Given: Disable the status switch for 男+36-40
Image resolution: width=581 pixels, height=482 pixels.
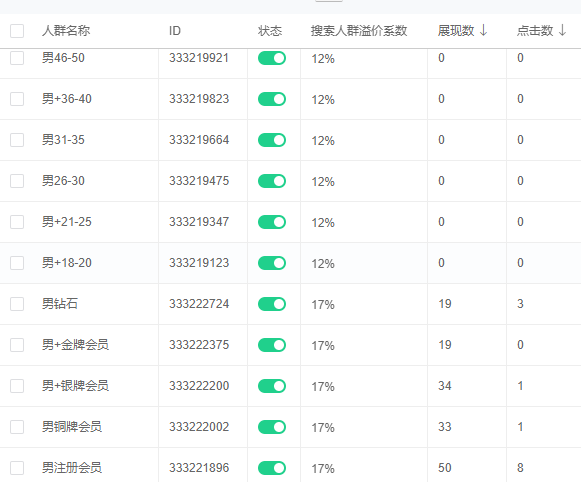Looking at the screenshot, I should [272, 99].
